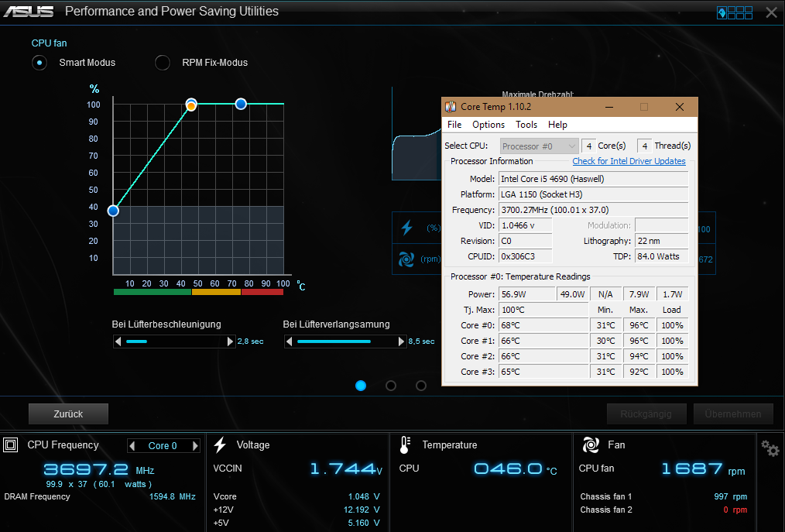Click the DRAM Frequency 1594.8 MHz value
The image size is (785, 532).
pos(172,497)
